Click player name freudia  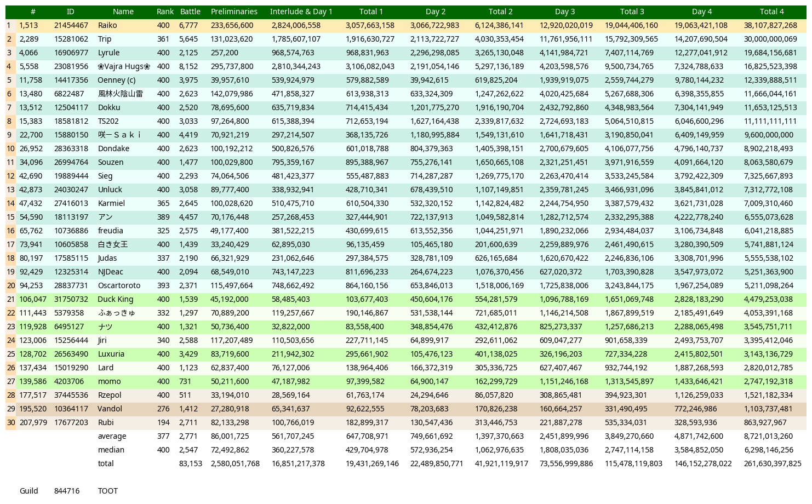point(111,231)
